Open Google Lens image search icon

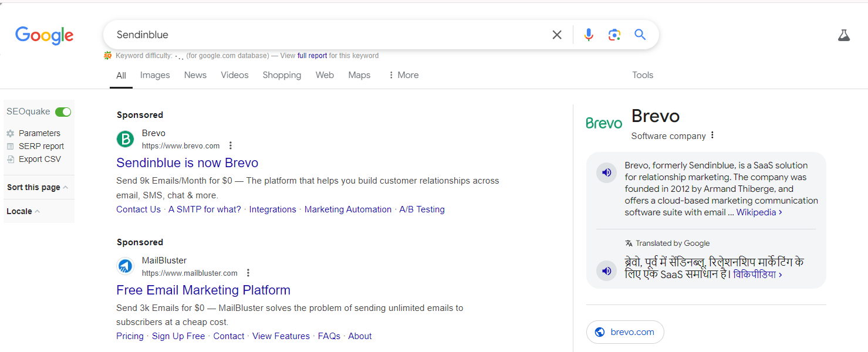[614, 35]
